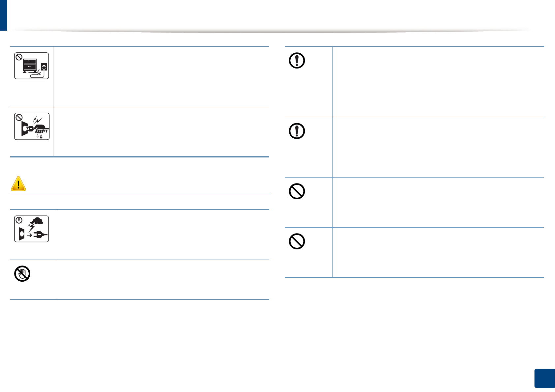Click the lower prohibition circle icon

pyautogui.click(x=297, y=242)
